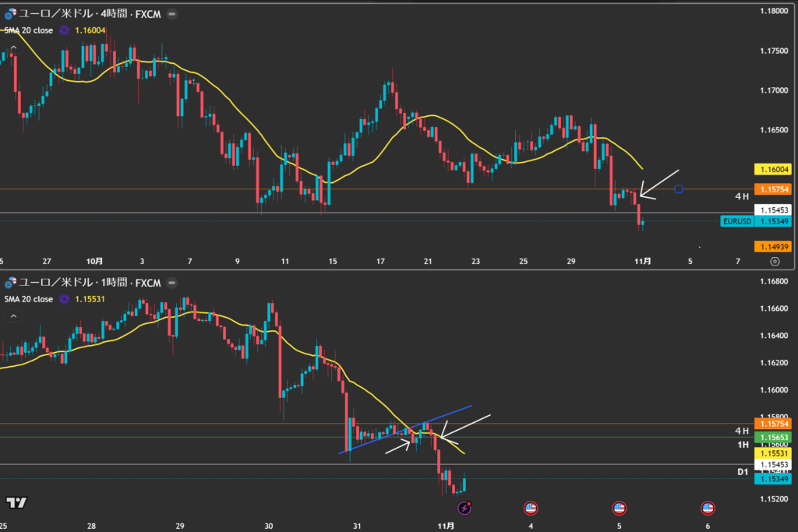Select the SMA 20 close label in upper chart
This screenshot has height=532, width=798.
point(29,30)
